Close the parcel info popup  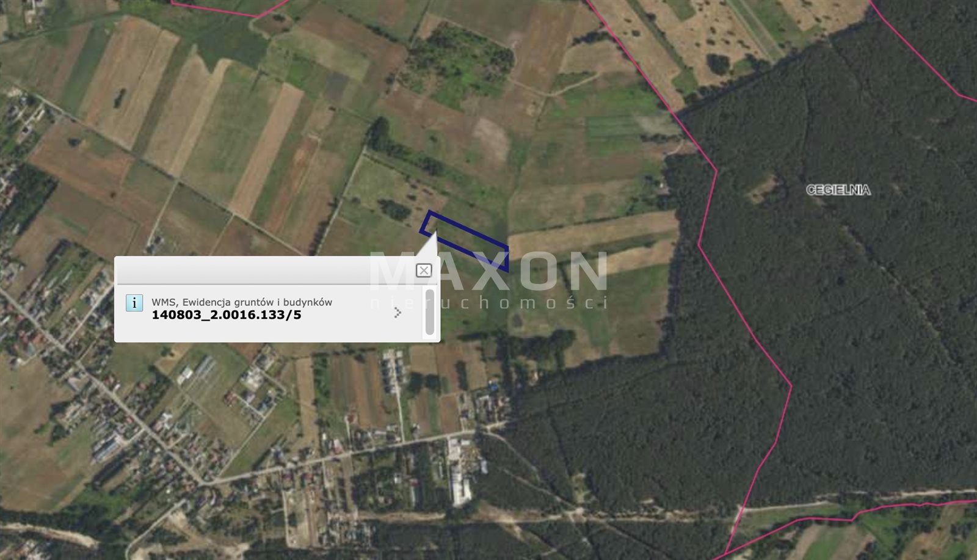coord(424,271)
